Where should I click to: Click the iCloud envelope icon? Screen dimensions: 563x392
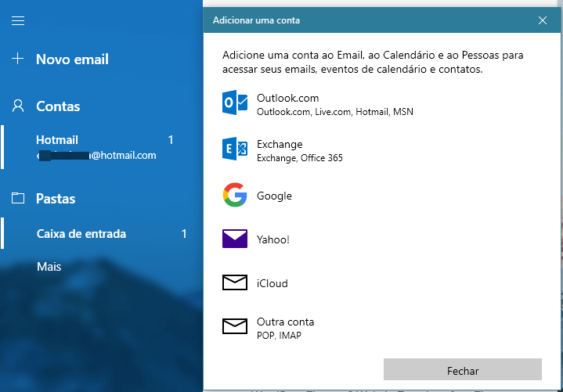click(x=235, y=282)
